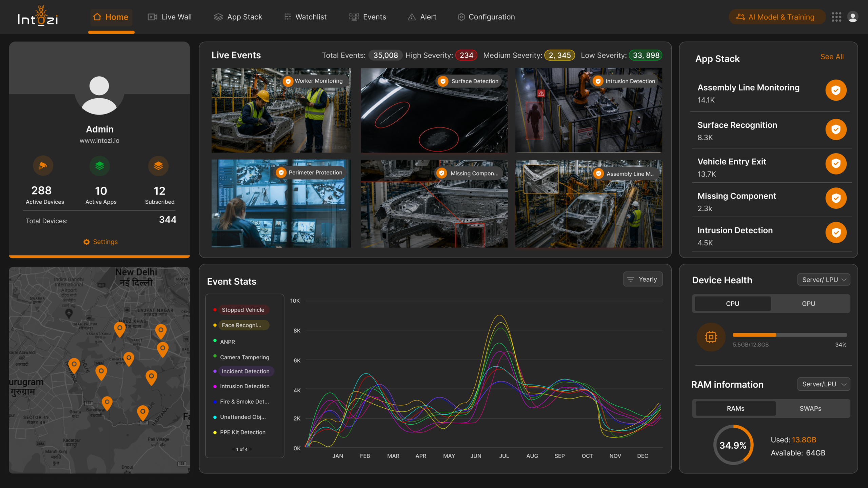The image size is (868, 488).
Task: Click the CPU memory usage bar
Action: (790, 335)
